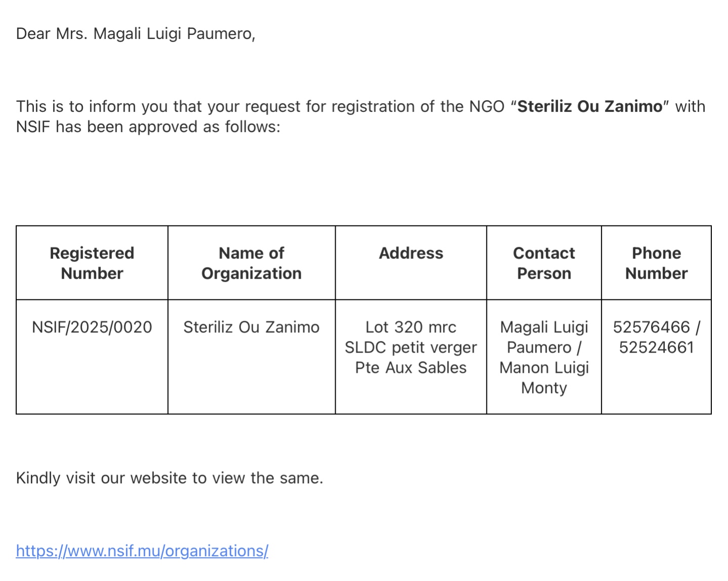
Task: Click the NSIF has been approved line
Action: pyautogui.click(x=148, y=127)
